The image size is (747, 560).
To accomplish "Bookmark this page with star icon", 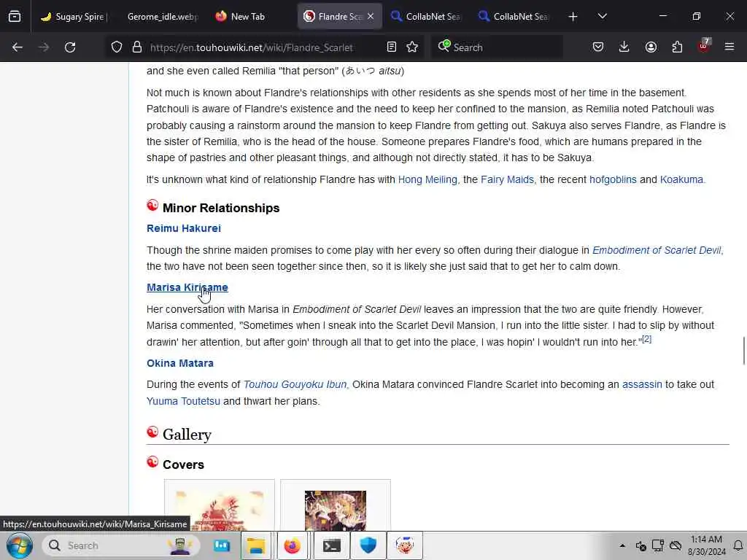I will tap(412, 47).
